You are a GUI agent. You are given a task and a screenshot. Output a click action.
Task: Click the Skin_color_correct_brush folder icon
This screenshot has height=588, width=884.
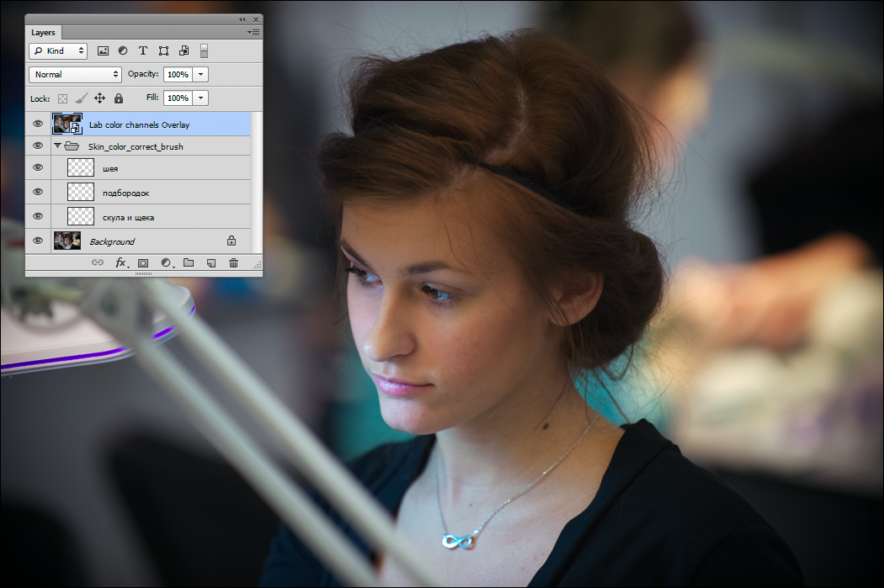(72, 146)
